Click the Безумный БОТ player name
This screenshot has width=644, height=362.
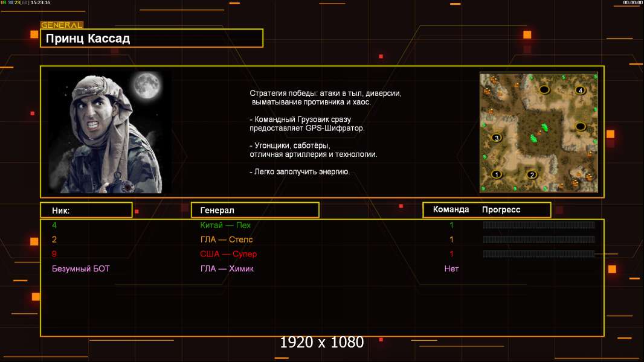pos(81,268)
